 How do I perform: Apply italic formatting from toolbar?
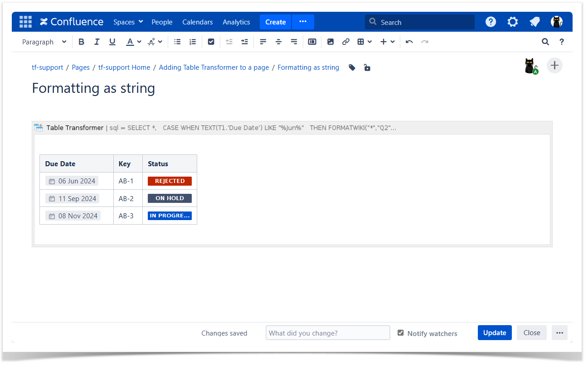coord(97,42)
